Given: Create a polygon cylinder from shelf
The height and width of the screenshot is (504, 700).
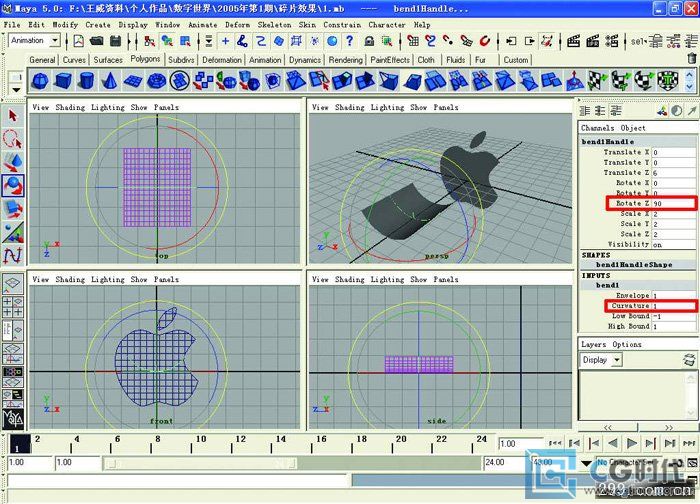Looking at the screenshot, I should [x=86, y=81].
